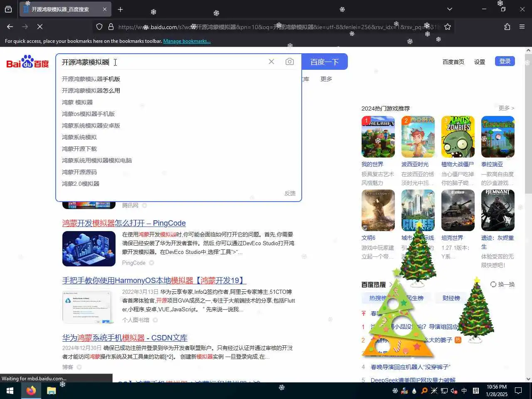Open result 鸿蒙开发模拟器怎么打开 – PingCode

point(124,223)
